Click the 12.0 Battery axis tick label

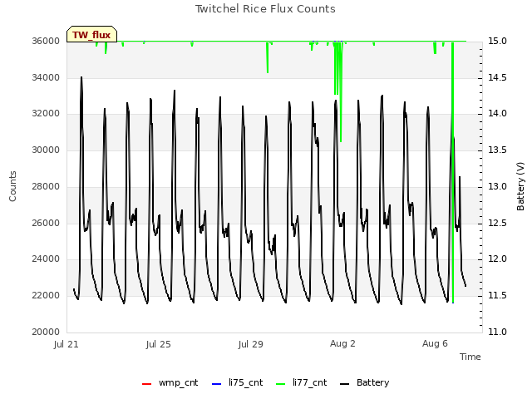point(497,259)
